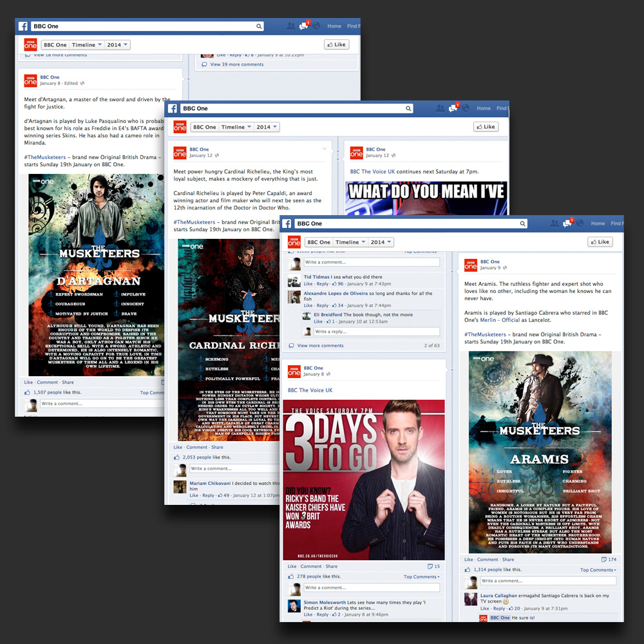Click Home in the Aramis window top bar
The image size is (644, 644).
point(598,223)
